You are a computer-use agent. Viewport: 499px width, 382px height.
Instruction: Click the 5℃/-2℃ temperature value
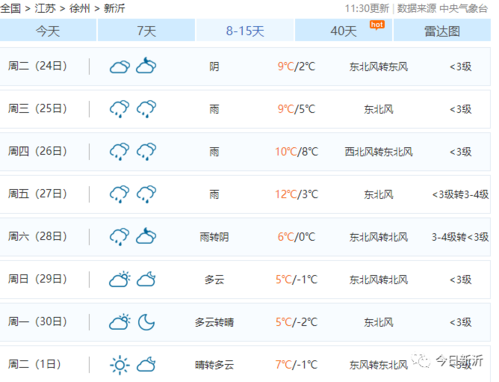[x=296, y=322]
